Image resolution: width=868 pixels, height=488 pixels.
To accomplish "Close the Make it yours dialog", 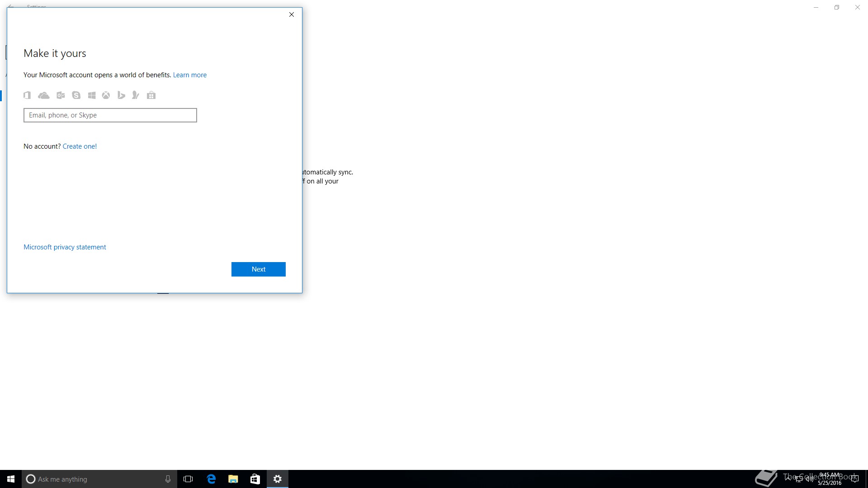I will [x=292, y=14].
